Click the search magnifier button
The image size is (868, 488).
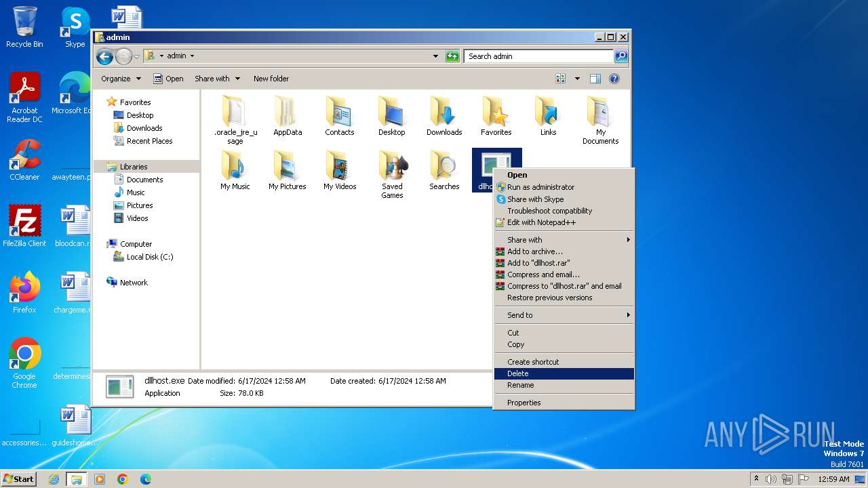click(620, 56)
